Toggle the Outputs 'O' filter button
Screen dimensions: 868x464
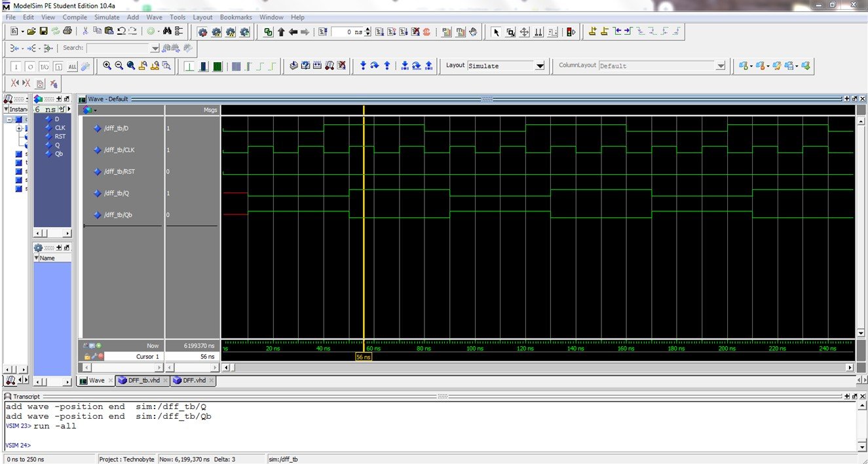pos(30,66)
